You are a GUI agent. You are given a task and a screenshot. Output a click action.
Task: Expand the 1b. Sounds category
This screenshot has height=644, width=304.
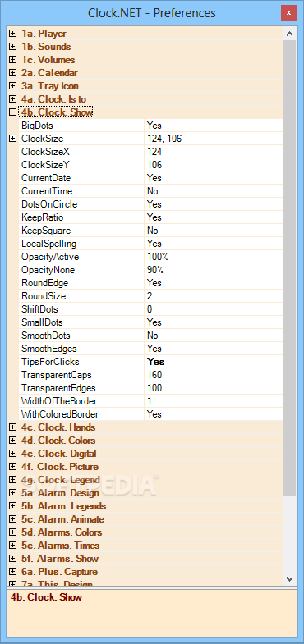13,47
